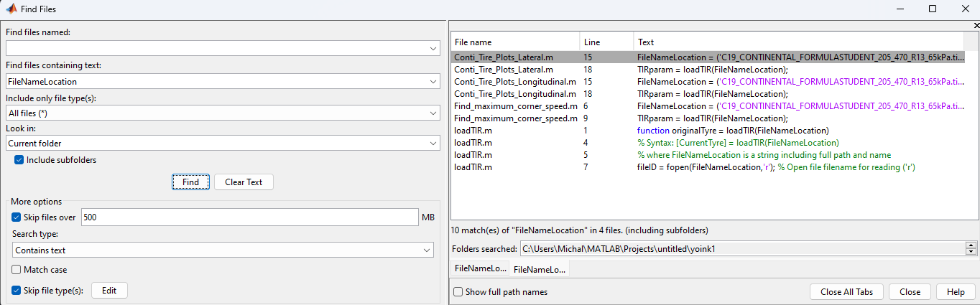This screenshot has height=305, width=980.
Task: Click the MATLAB logo in the title bar
Action: click(11, 9)
